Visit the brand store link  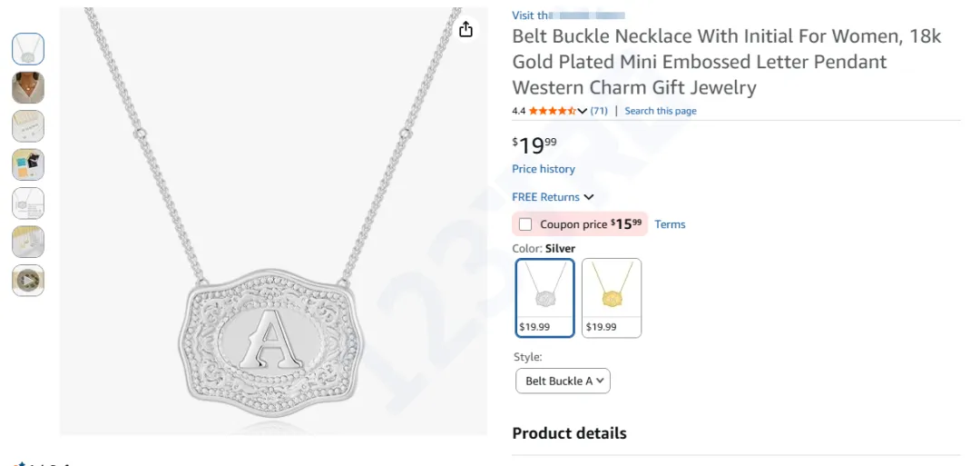pyautogui.click(x=568, y=15)
